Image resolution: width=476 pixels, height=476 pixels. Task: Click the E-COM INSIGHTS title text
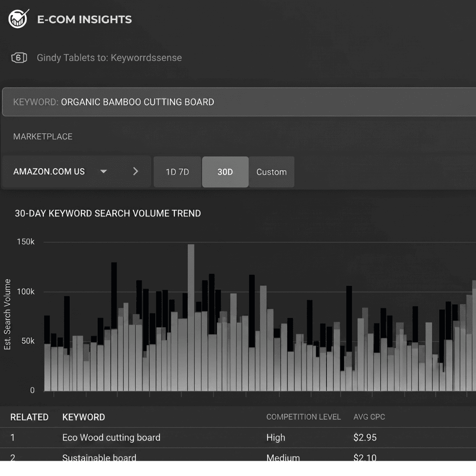point(85,20)
